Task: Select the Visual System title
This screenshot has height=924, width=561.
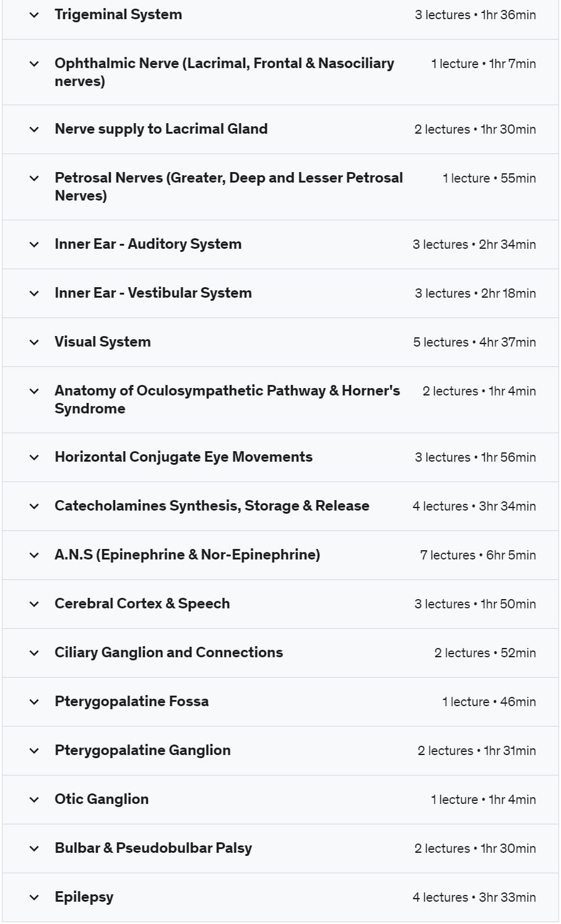Action: [102, 342]
